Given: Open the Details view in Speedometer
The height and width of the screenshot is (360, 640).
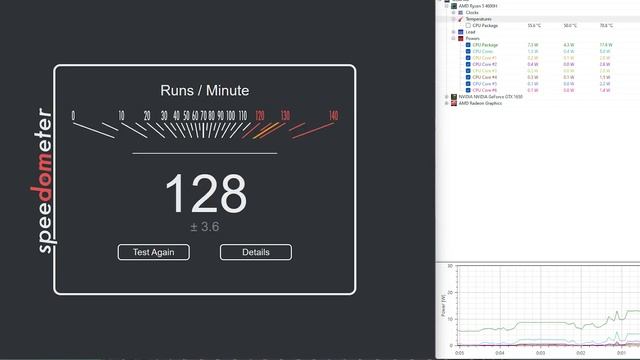Looking at the screenshot, I should 256,252.
